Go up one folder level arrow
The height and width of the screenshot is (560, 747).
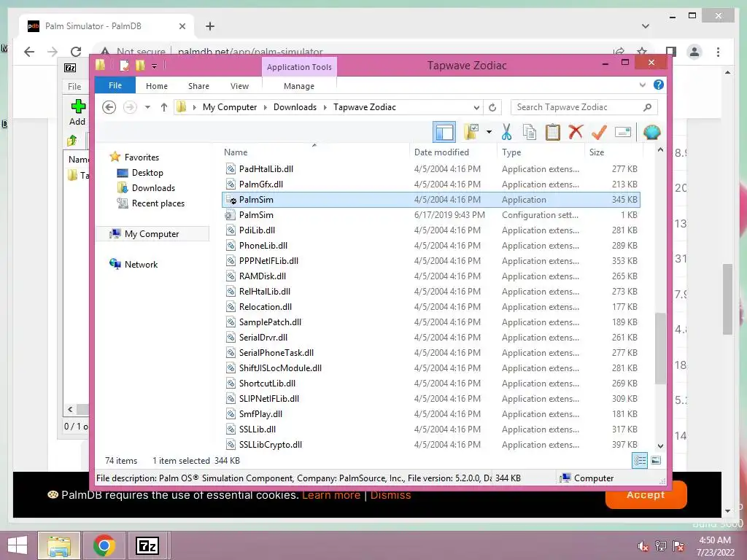point(164,107)
